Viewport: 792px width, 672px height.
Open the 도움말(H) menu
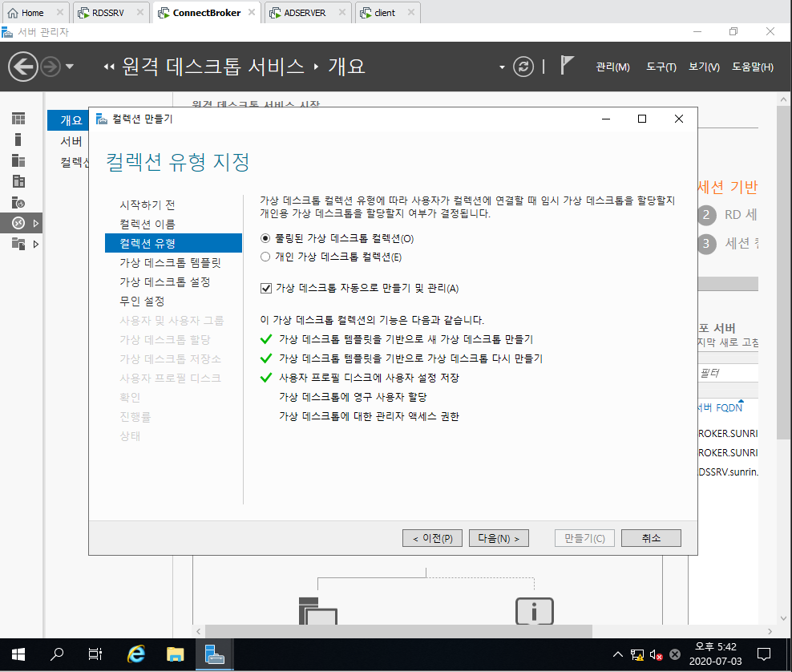tap(753, 67)
